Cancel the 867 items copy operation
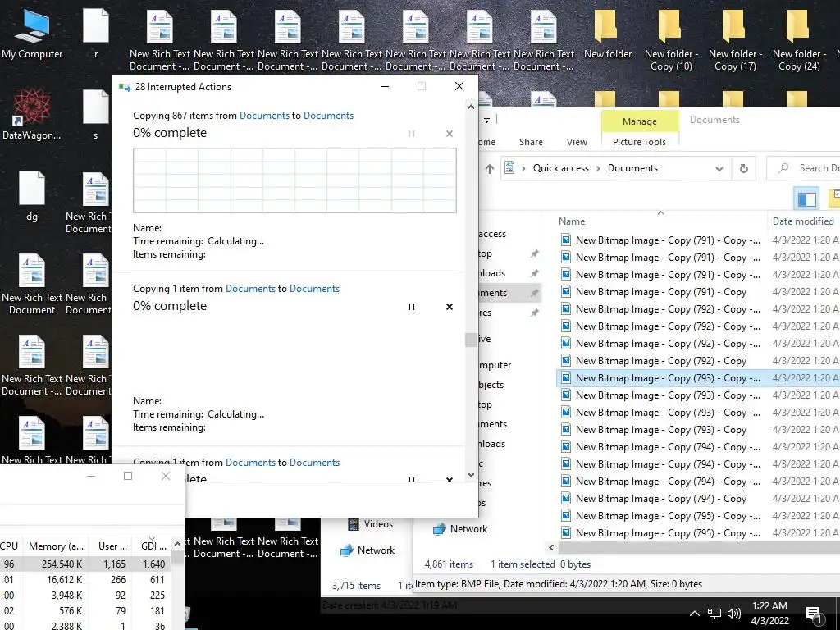 [x=450, y=134]
